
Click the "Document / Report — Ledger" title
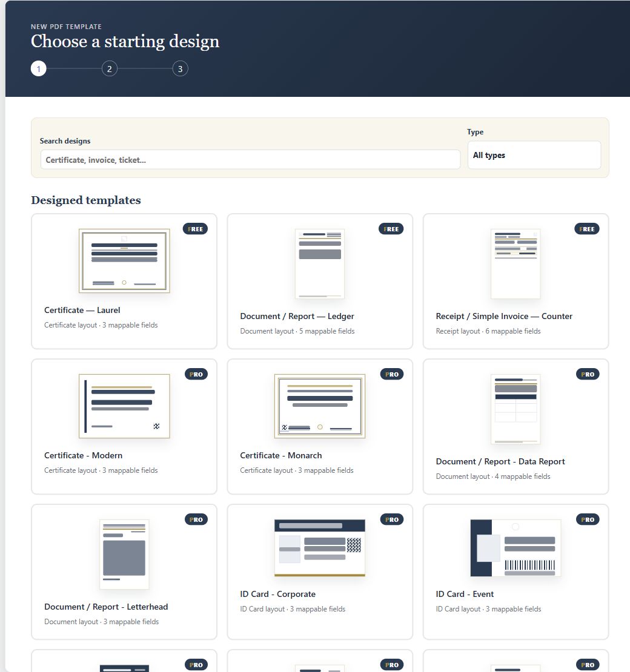tap(297, 316)
